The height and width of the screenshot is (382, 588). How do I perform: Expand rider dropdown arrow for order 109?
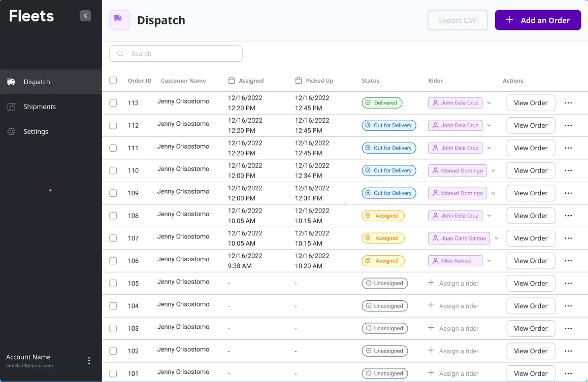[x=493, y=193]
